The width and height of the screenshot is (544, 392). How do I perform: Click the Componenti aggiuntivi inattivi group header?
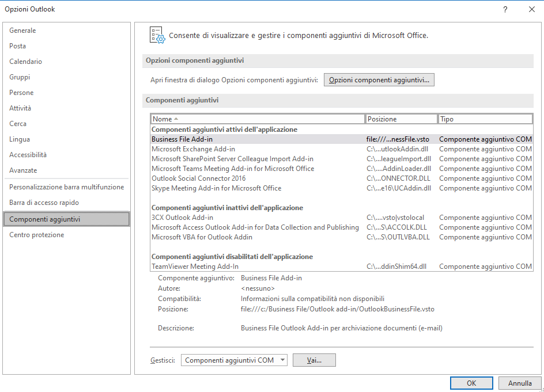point(227,208)
